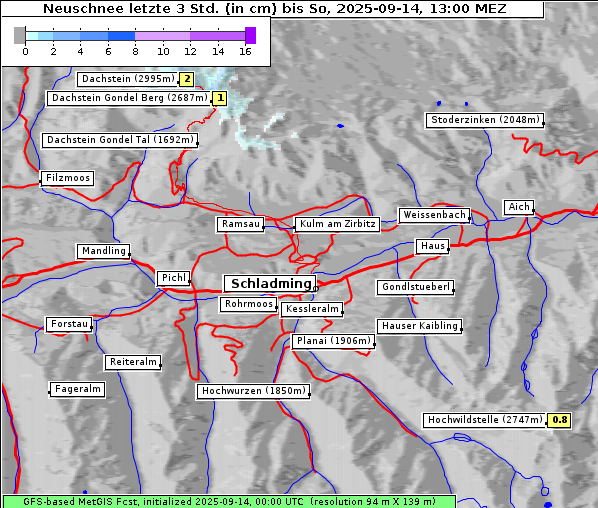Screen dimensions: 598x508
Task: Click the yellow snow value 2 at Dachstein
Action: coord(187,79)
